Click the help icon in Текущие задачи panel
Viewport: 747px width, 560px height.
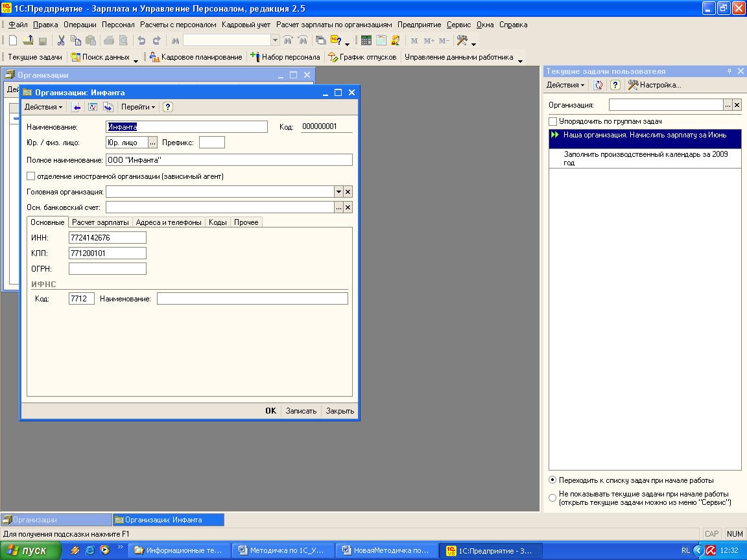pos(615,86)
